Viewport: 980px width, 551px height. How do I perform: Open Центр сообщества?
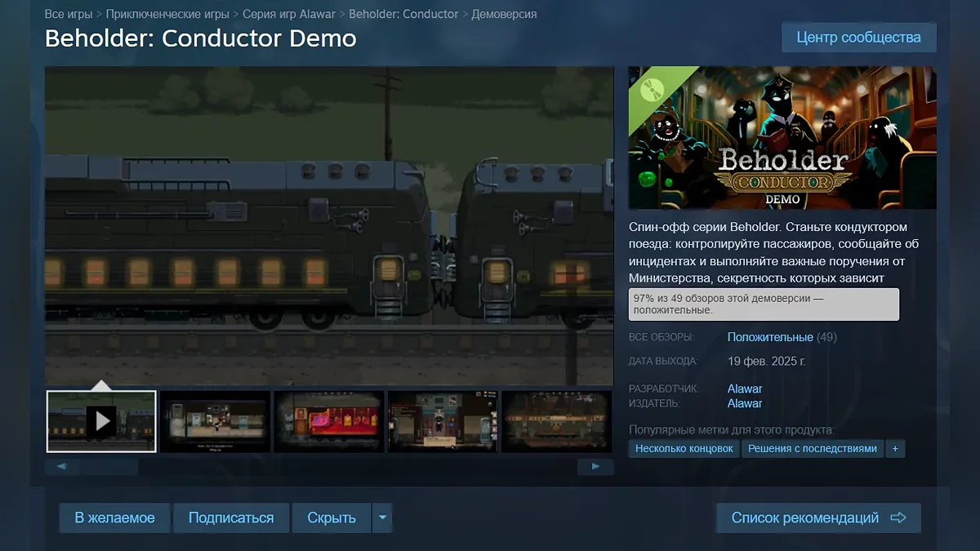[858, 38]
